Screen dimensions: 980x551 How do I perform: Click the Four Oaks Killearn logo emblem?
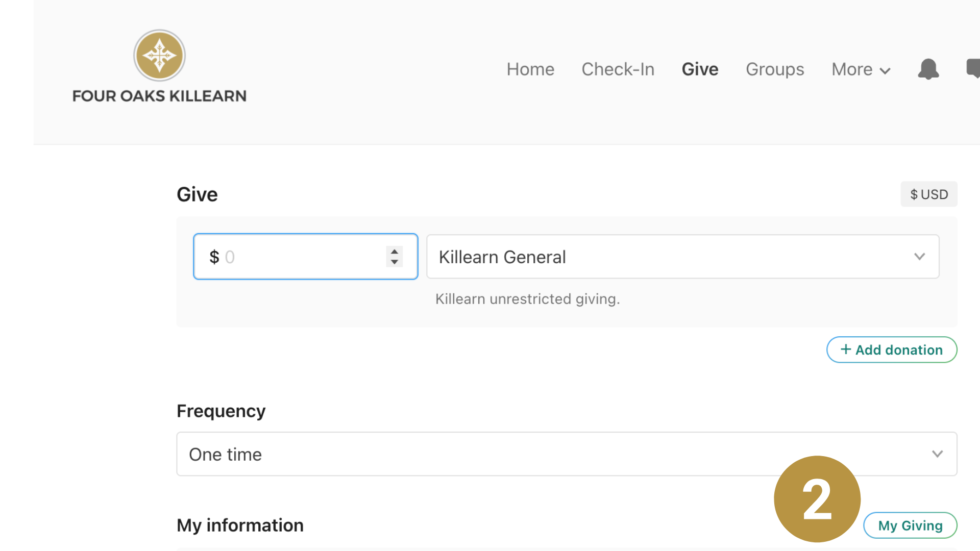point(159,55)
